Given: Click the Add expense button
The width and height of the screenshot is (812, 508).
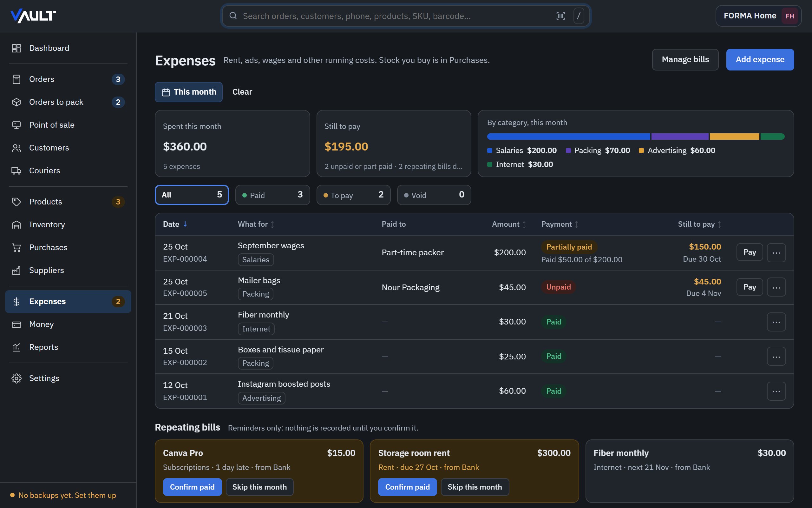Looking at the screenshot, I should pyautogui.click(x=760, y=59).
